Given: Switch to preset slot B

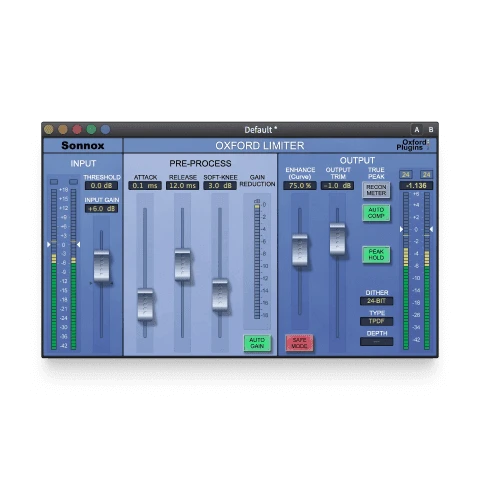Looking at the screenshot, I should pos(431,130).
